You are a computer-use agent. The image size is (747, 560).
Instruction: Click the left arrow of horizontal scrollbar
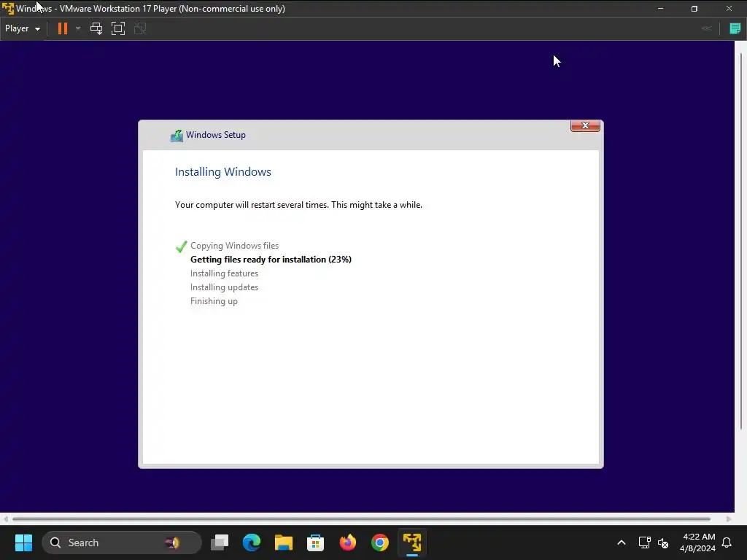point(5,519)
